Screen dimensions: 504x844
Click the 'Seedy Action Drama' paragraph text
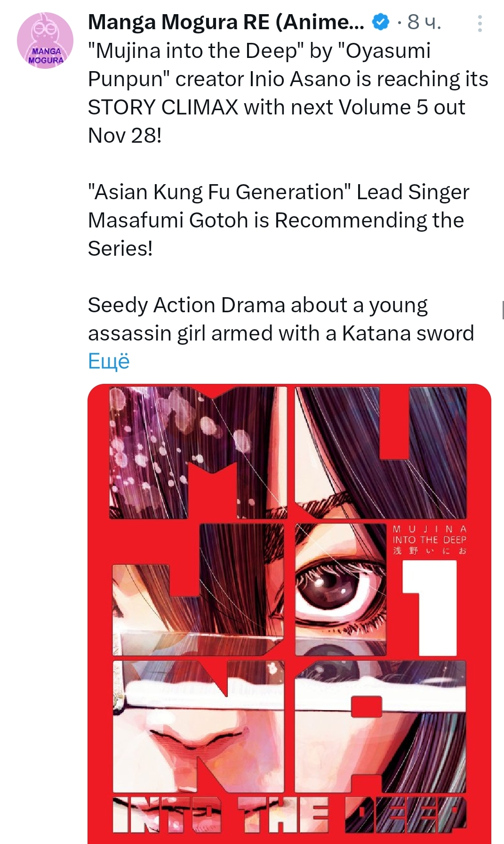pyautogui.click(x=281, y=319)
